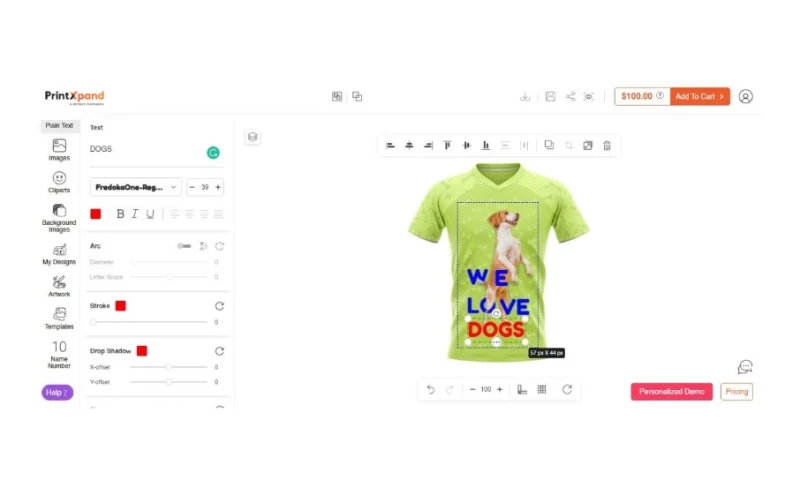The width and height of the screenshot is (800, 480).
Task: Increase font size with plus button
Action: [x=218, y=187]
